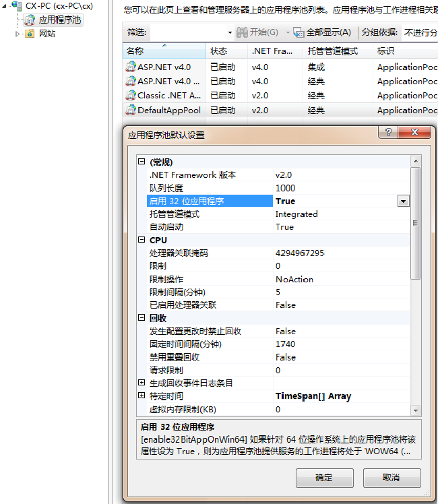Viewport: 438px width, 504px height.
Task: Sort by the 标识 column header
Action: point(406,51)
